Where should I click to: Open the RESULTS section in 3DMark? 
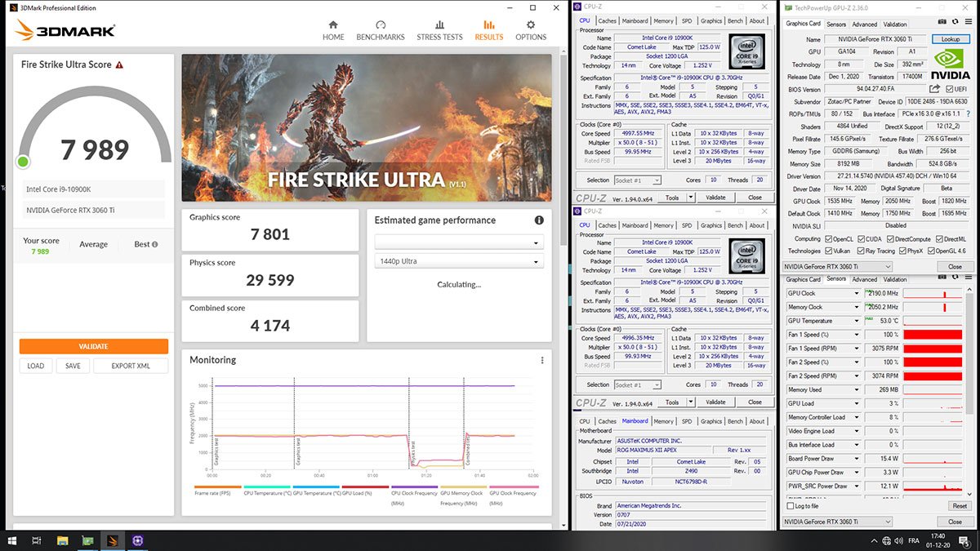tap(489, 30)
